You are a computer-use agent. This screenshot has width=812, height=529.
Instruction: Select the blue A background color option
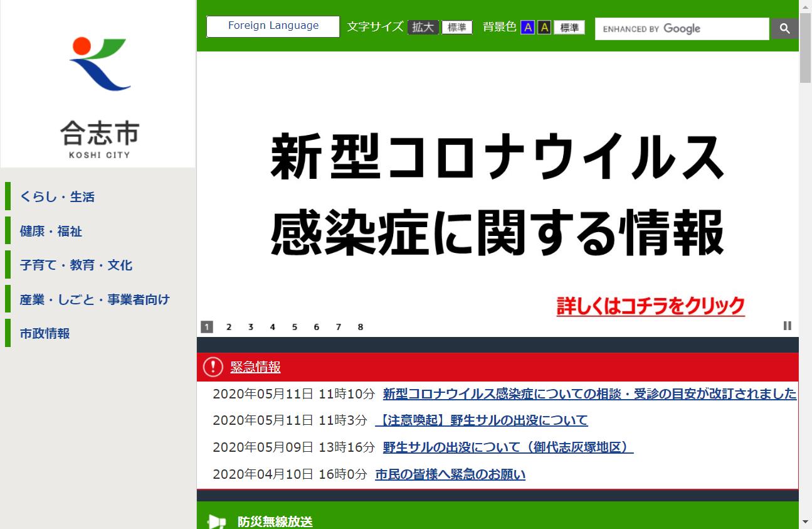point(529,27)
